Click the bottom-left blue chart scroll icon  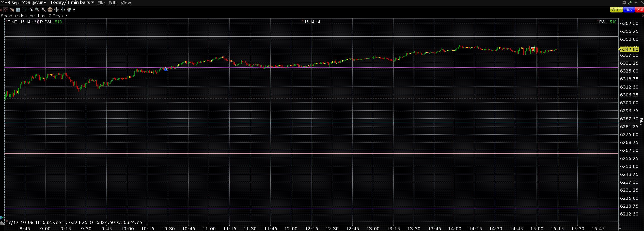tap(2, 218)
